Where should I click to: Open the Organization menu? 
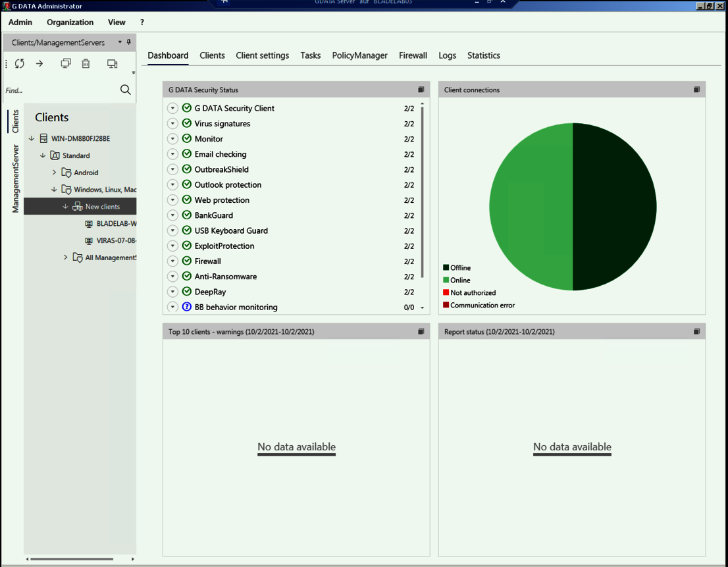70,22
